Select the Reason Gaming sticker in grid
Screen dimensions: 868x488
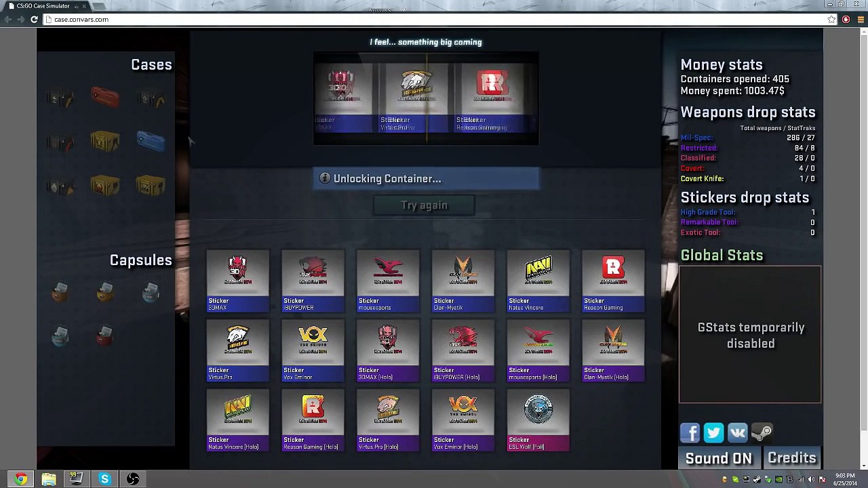(613, 281)
